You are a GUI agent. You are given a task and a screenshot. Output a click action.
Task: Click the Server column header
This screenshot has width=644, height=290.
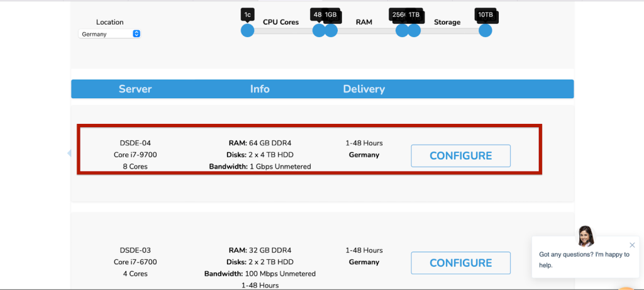[x=135, y=89]
